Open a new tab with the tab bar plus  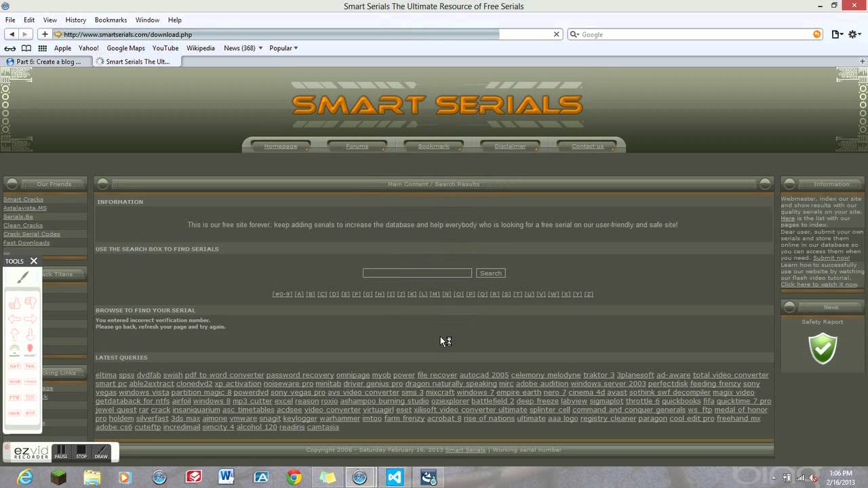click(863, 61)
